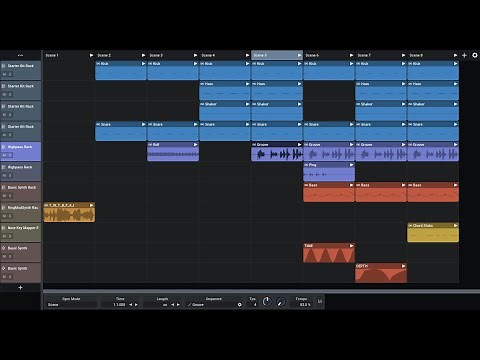Increase Time value with right arrow
The width and height of the screenshot is (480, 360).
[x=136, y=305]
